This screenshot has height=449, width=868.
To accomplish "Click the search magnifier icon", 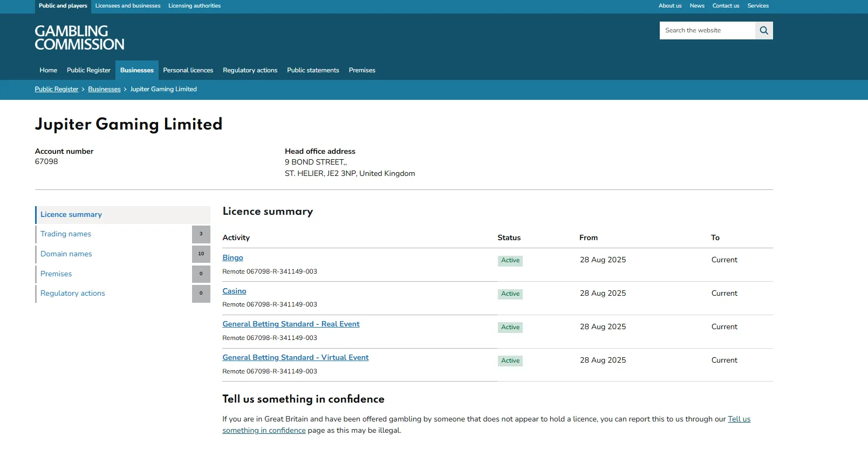I will (764, 31).
